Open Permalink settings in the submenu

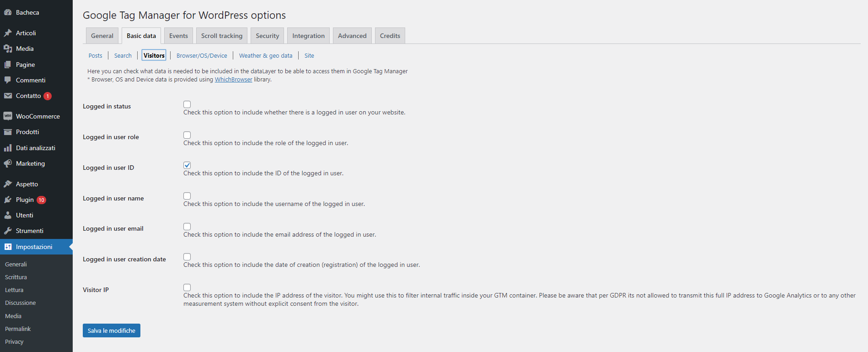point(18,329)
